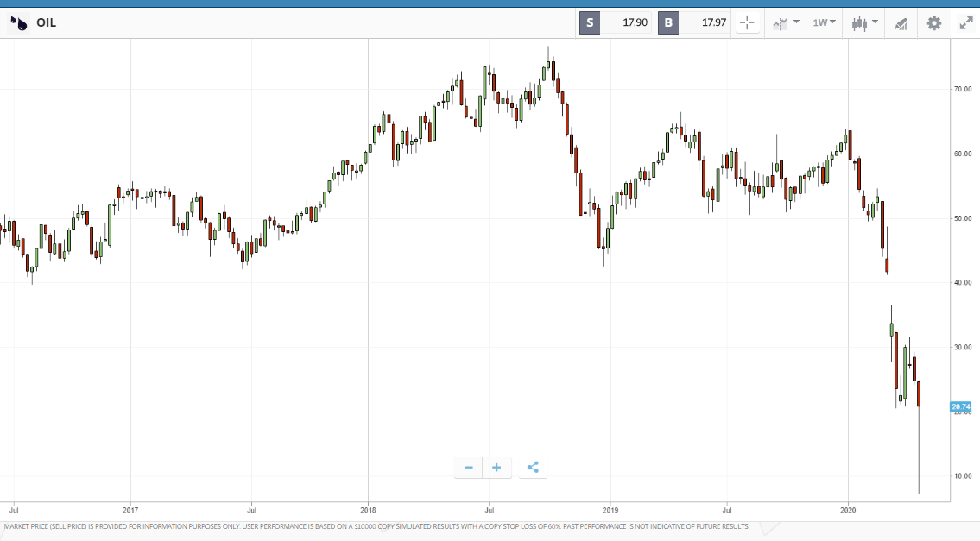The width and height of the screenshot is (980, 541).
Task: Toggle the crosshair cursor tool
Action: (747, 23)
